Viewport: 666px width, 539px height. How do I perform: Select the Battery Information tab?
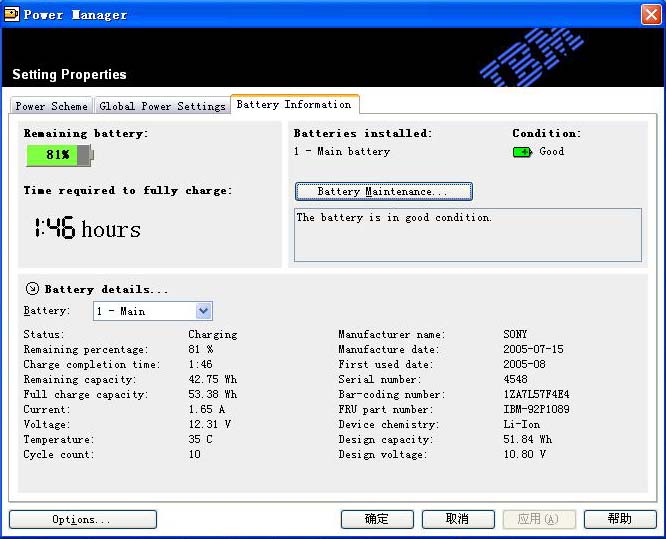pos(294,105)
